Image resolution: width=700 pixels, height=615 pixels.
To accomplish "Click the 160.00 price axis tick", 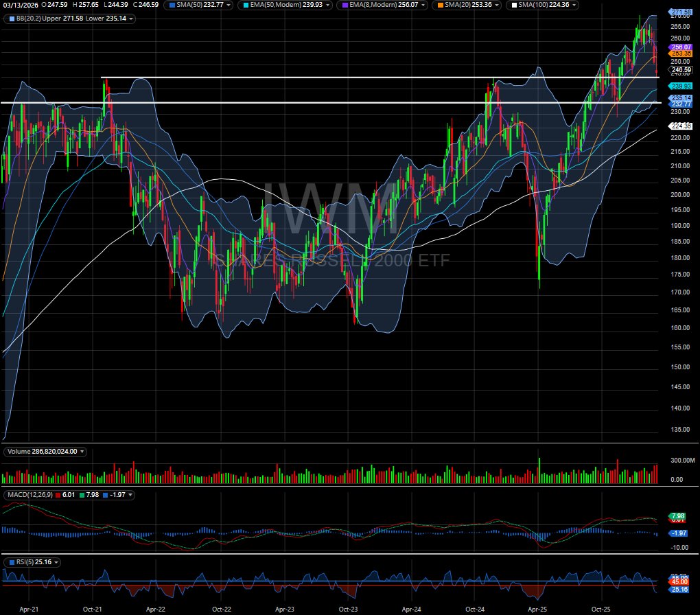I will 680,328.
